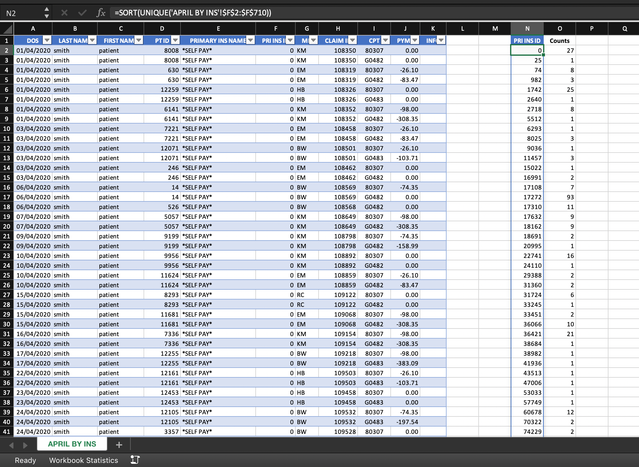Click the claim ID cell 108569 in row 16
The width and height of the screenshot is (639, 467).
(x=338, y=187)
